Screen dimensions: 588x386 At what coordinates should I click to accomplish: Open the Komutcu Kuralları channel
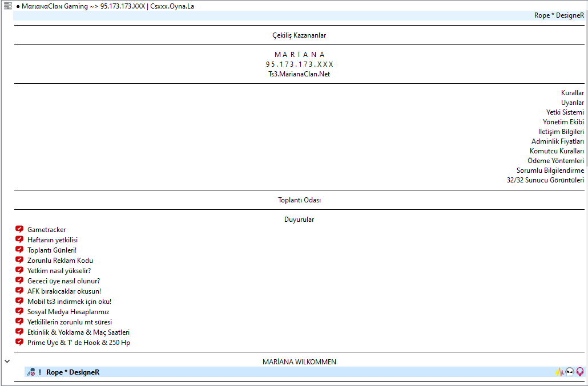coord(557,151)
